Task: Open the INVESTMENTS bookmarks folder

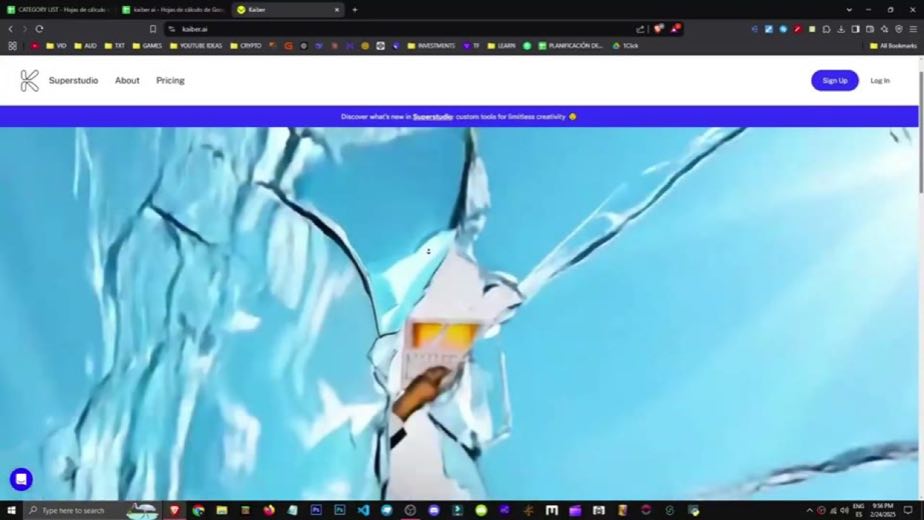Action: (x=431, y=45)
